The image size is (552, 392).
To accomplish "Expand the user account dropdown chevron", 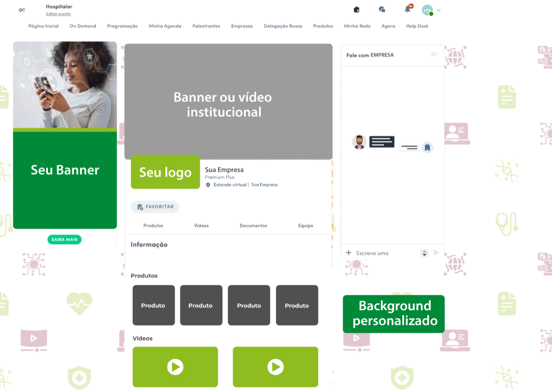I will pyautogui.click(x=439, y=10).
